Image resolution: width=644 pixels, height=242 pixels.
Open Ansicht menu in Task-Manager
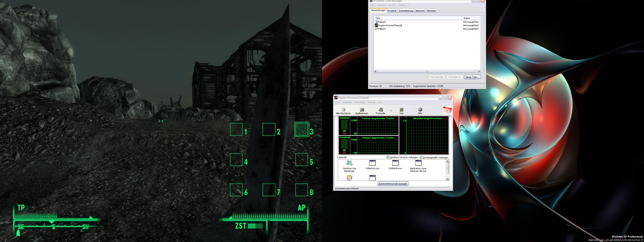click(x=392, y=5)
